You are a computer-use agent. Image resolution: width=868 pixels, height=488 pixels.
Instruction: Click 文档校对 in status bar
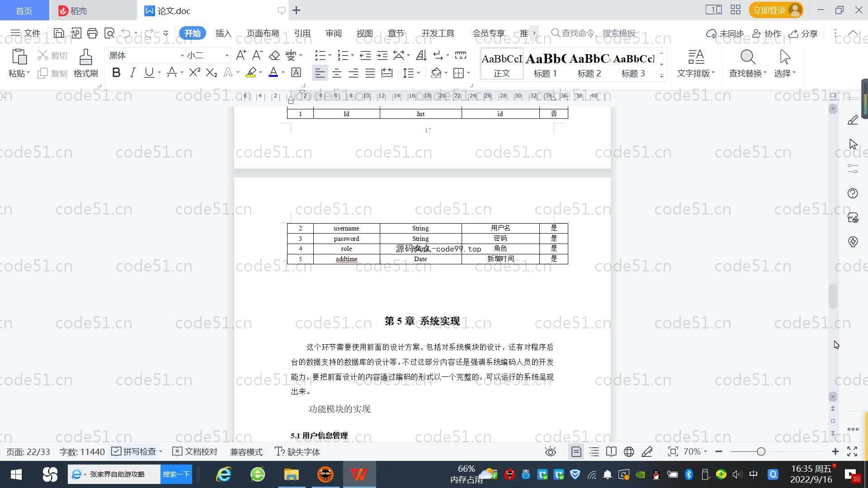(x=195, y=452)
